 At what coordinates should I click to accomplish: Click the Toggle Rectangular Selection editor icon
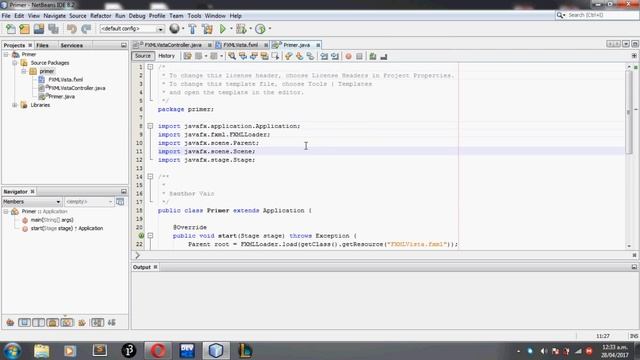[x=275, y=56]
